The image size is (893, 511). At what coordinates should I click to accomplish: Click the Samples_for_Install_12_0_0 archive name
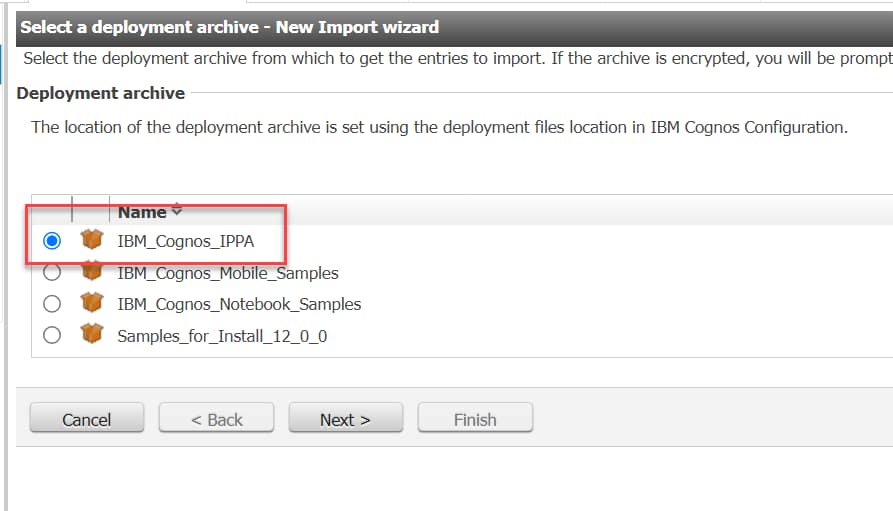pos(222,336)
